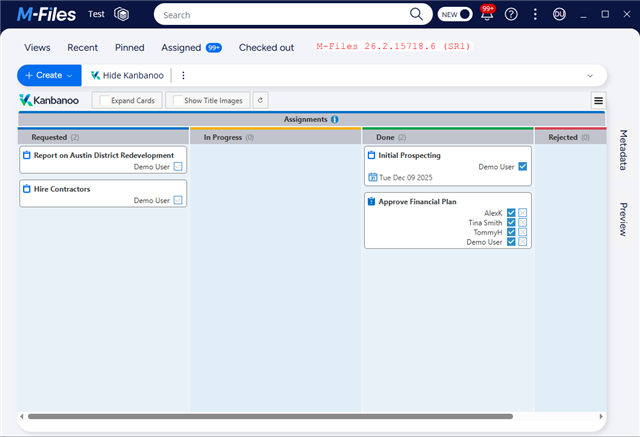Enable the Expand Cards checkbox
This screenshot has height=437, width=640.
(103, 100)
